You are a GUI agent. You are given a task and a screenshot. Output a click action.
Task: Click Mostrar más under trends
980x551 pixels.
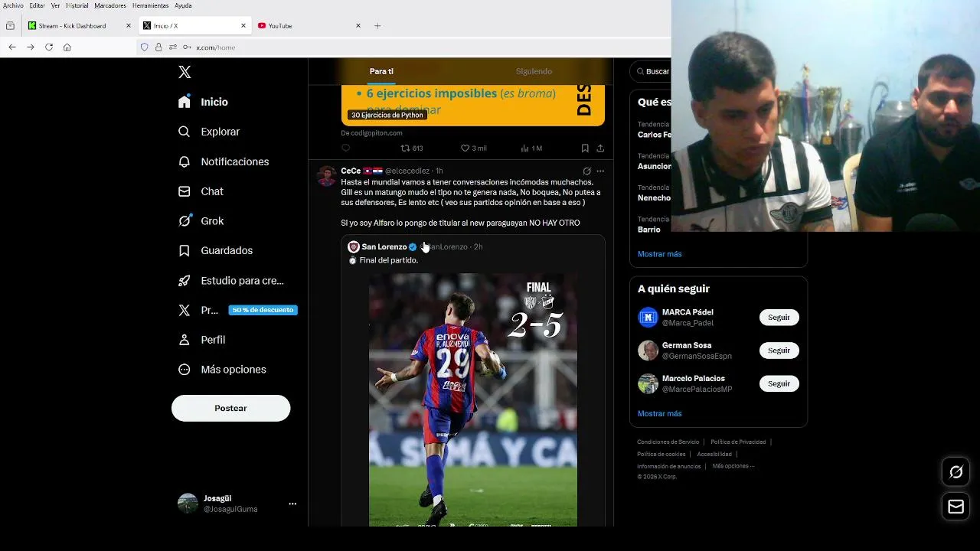point(659,254)
